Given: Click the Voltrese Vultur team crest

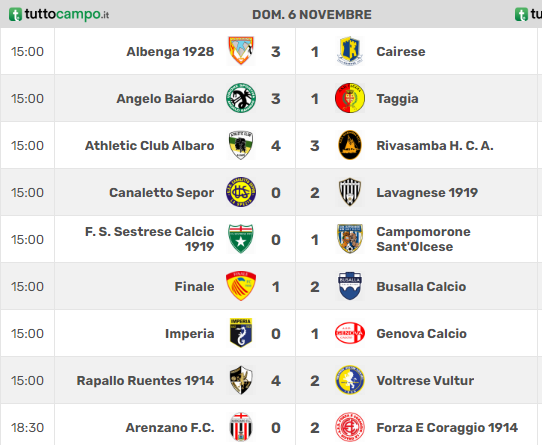Looking at the screenshot, I should tap(350, 380).
